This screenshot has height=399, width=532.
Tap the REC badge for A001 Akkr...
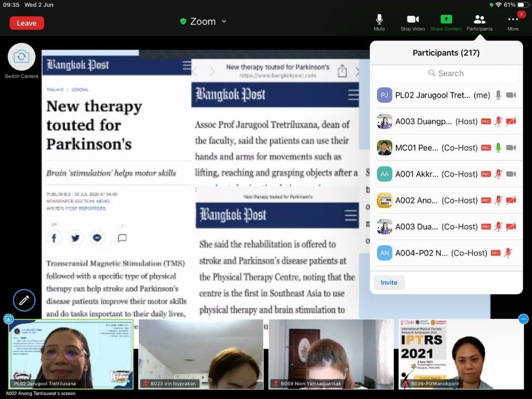(486, 174)
